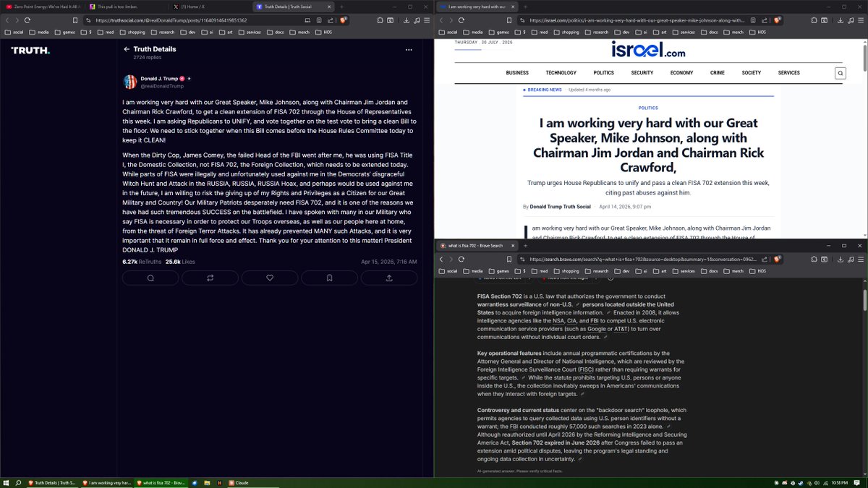Open Brave Shields in israel.com window
The width and height of the screenshot is (868, 488).
[x=778, y=20]
